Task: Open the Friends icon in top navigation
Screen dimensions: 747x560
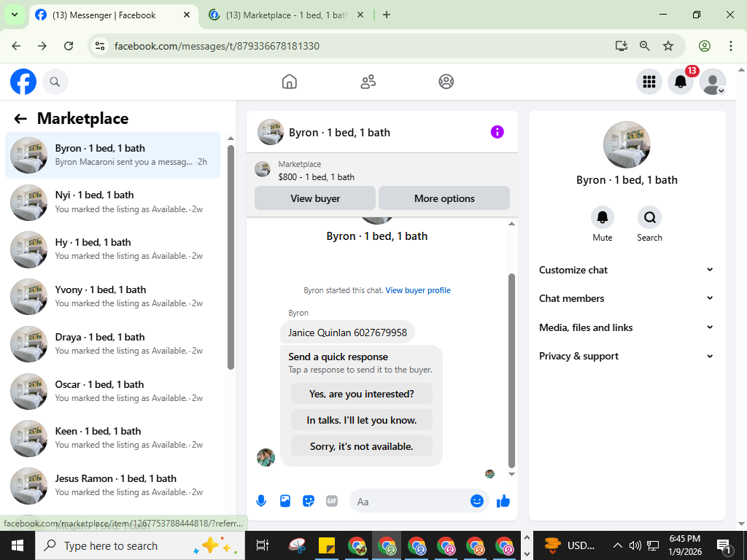Action: pos(368,82)
